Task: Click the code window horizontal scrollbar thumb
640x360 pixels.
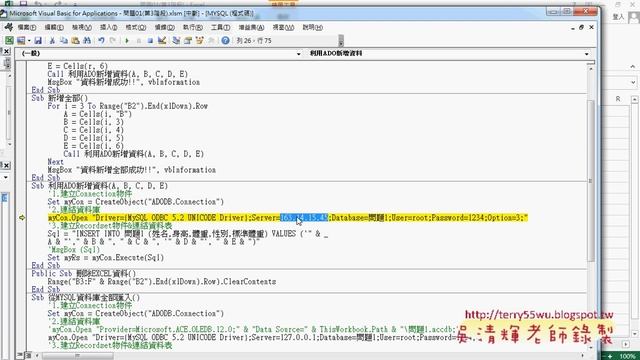Action: click(x=78, y=356)
